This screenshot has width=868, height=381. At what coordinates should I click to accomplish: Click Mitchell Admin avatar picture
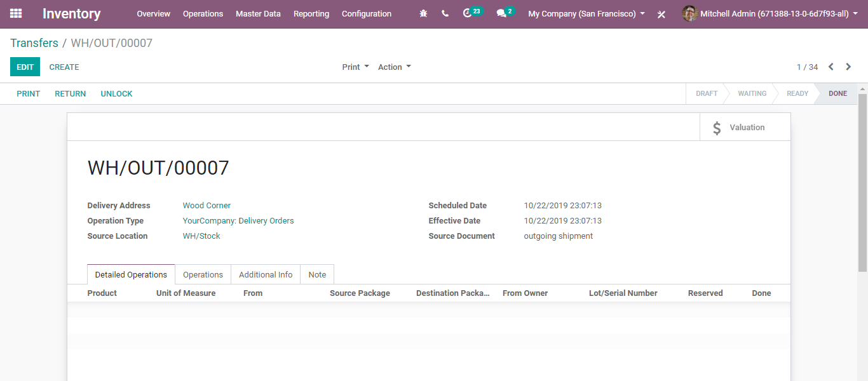point(689,13)
